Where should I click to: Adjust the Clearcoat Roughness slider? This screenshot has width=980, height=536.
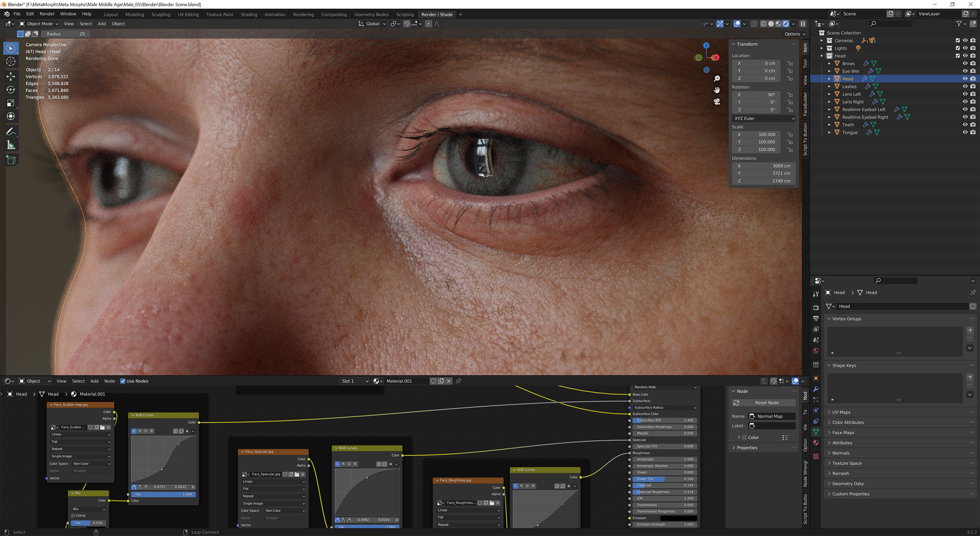click(x=664, y=492)
